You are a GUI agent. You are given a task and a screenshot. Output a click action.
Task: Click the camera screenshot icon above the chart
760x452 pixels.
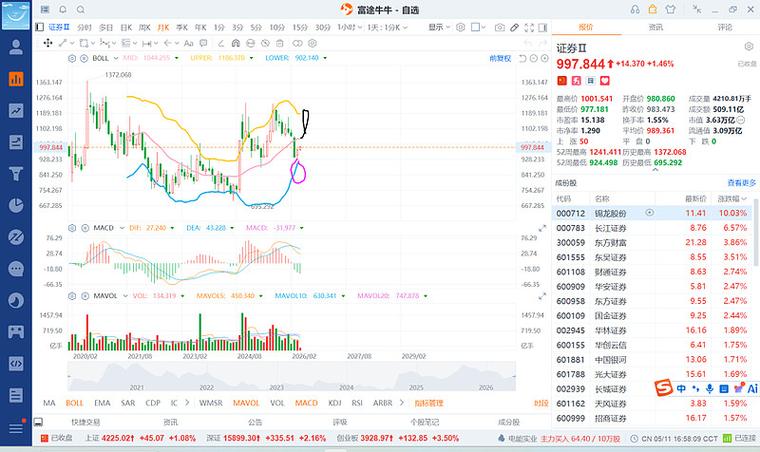coord(499,28)
